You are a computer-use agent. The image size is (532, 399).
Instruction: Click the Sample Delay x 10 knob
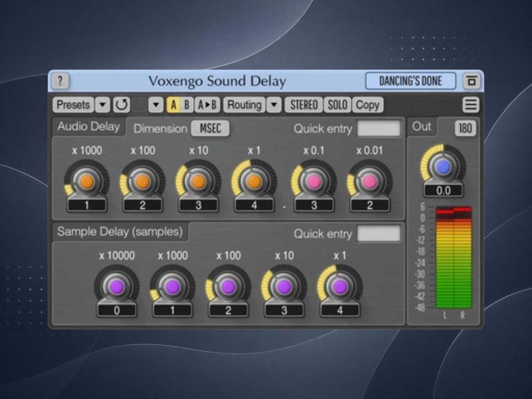[x=284, y=287]
